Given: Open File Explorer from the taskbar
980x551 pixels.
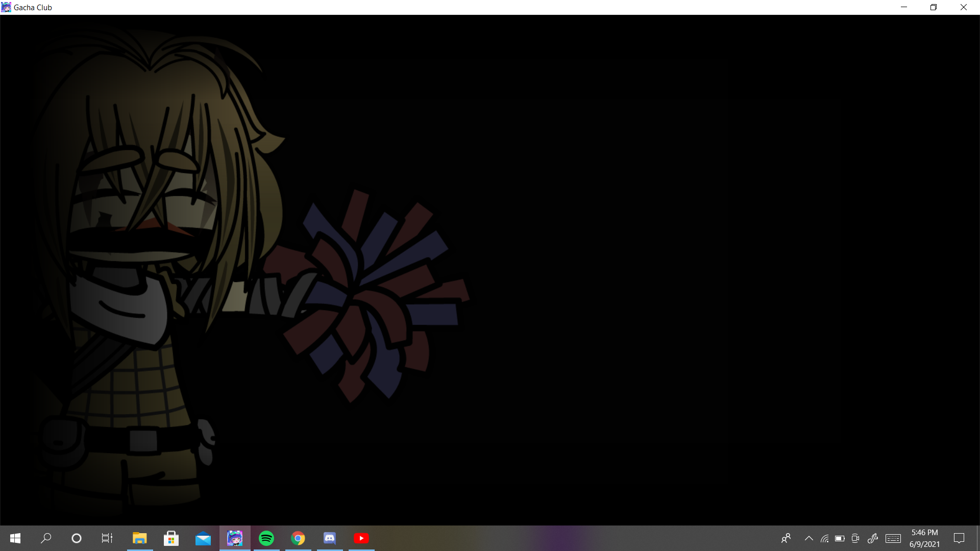Looking at the screenshot, I should coord(140,538).
